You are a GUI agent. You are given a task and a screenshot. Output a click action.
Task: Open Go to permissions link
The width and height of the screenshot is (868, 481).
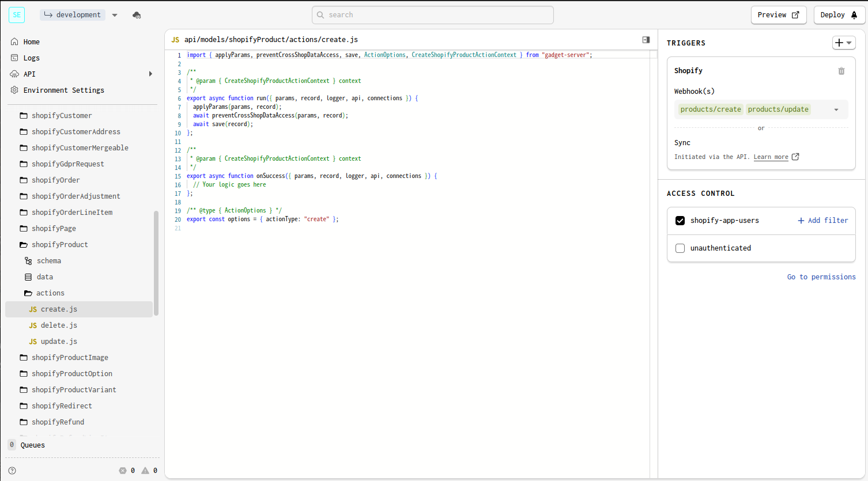821,277
